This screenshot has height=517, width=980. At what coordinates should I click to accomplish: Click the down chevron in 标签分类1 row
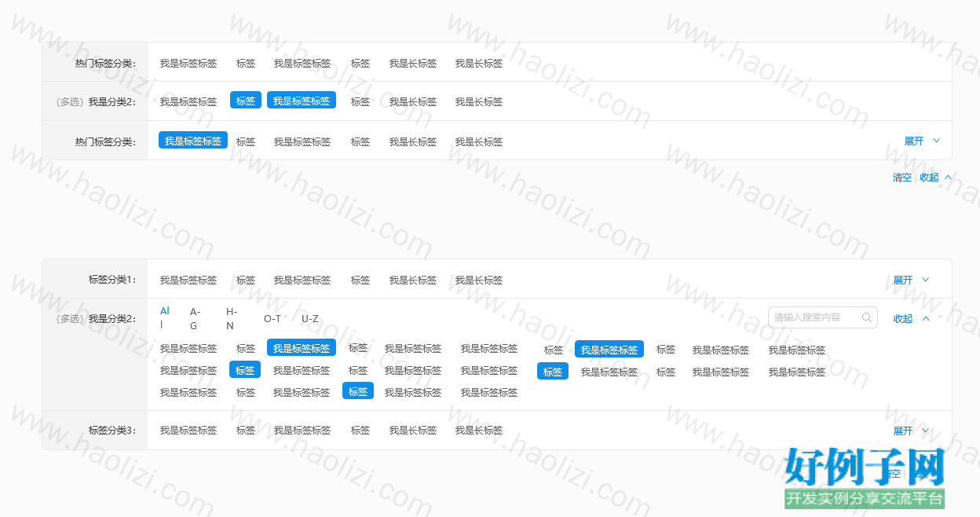pos(925,280)
